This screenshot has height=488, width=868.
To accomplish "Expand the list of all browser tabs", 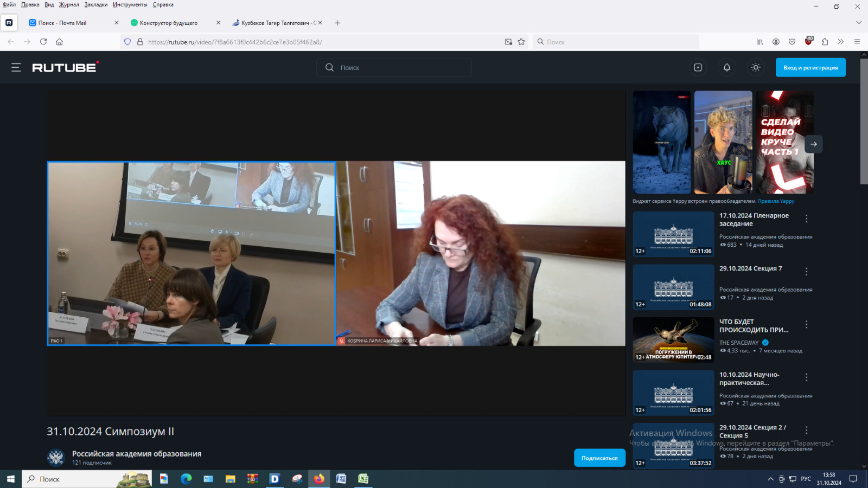I will click(858, 23).
